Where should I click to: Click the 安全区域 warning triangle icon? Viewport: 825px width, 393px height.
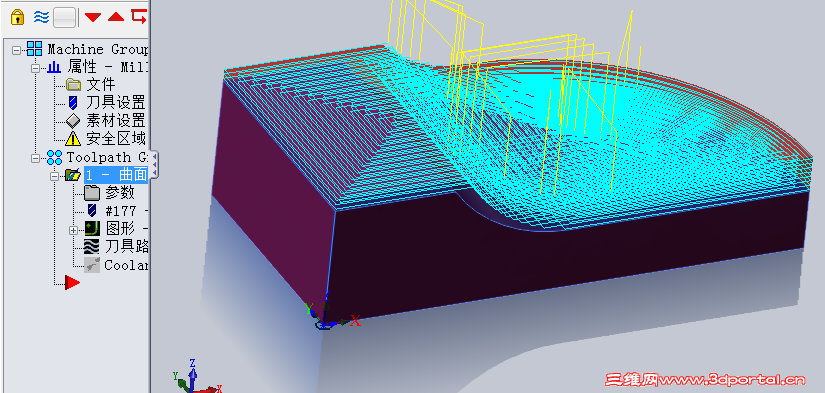tap(73, 139)
